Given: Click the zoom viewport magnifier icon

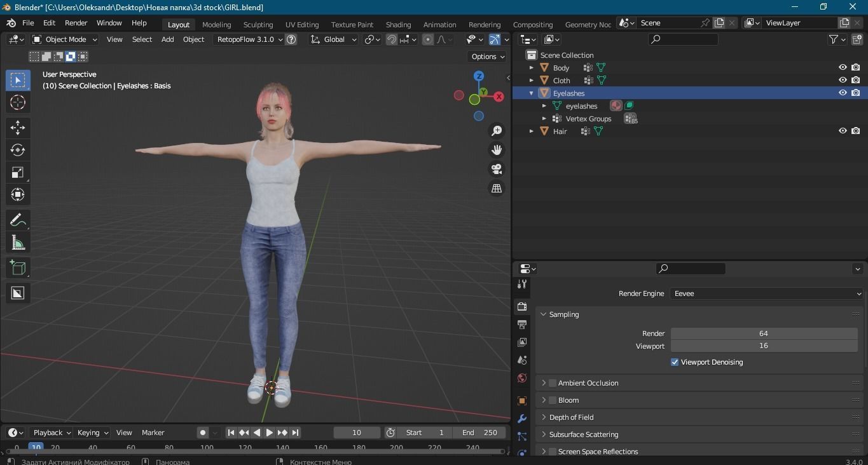Looking at the screenshot, I should pos(497,131).
